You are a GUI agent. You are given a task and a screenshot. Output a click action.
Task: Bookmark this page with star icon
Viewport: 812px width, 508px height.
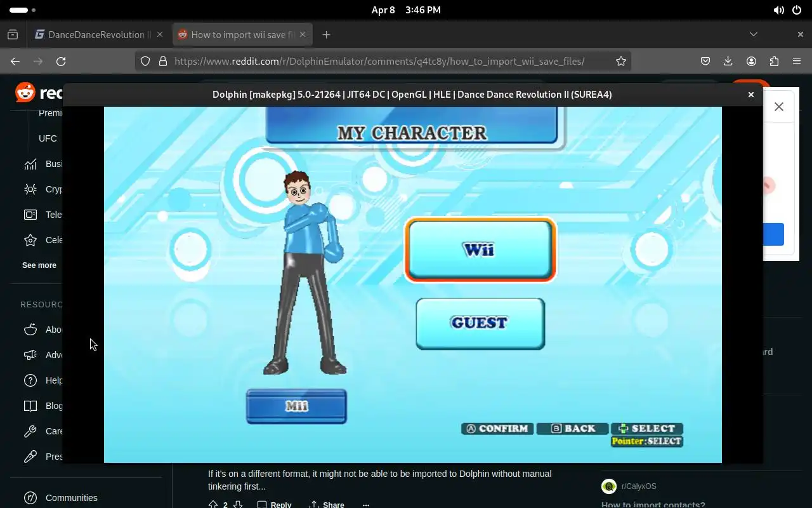(x=621, y=61)
